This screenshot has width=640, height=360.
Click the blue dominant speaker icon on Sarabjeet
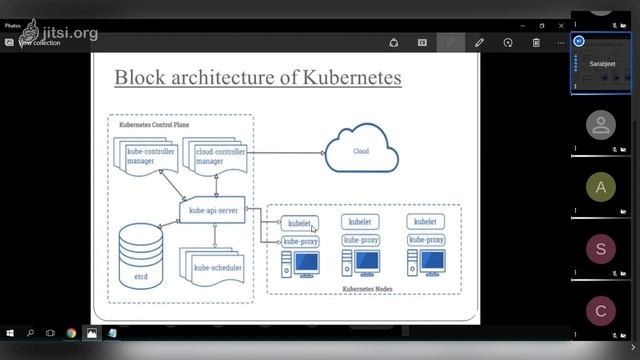[x=579, y=41]
